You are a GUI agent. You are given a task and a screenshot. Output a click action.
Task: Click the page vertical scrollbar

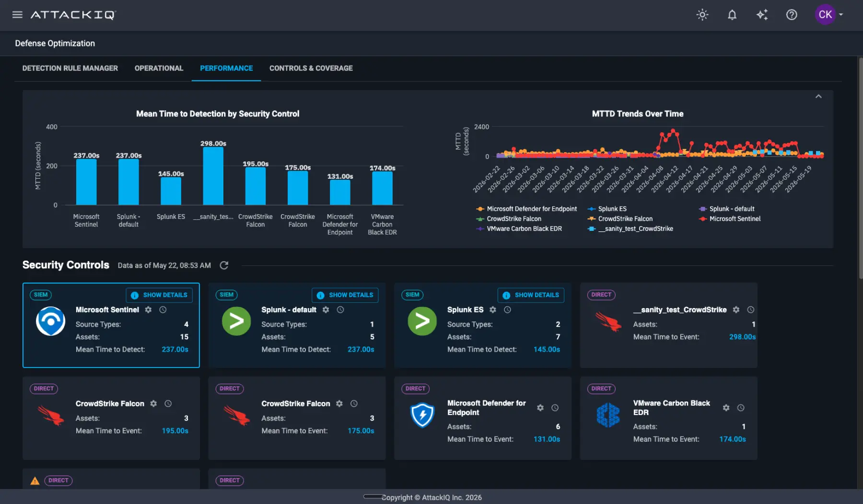pos(860,168)
